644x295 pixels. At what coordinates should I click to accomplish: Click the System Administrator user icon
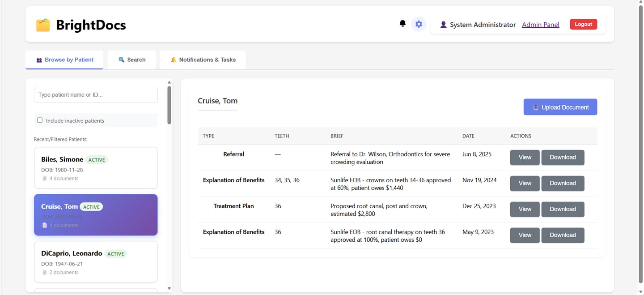click(x=443, y=25)
